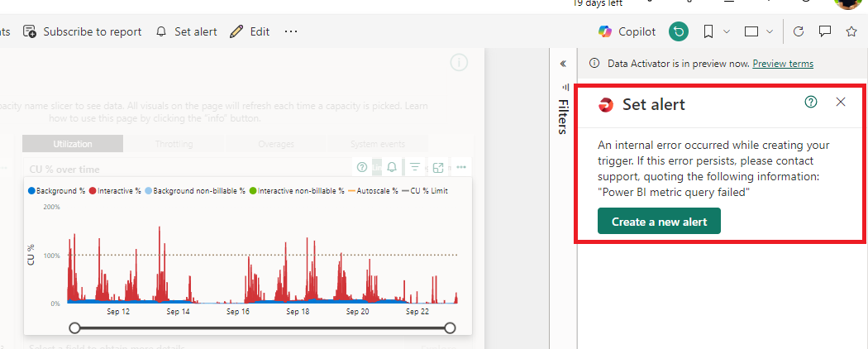Show filters icon on the chart visual
This screenshot has height=349, width=868.
[414, 167]
